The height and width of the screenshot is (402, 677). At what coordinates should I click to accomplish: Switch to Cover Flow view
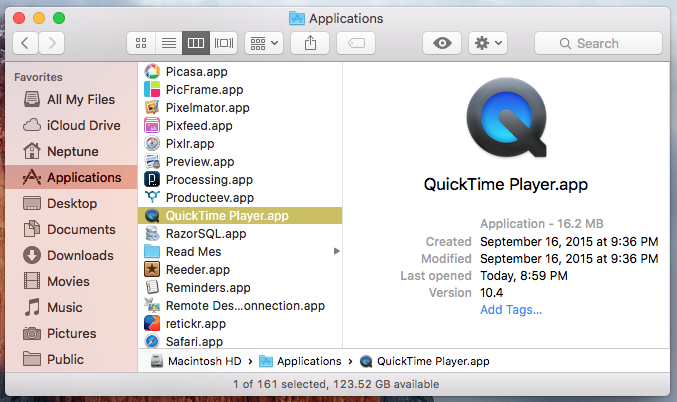coord(224,43)
